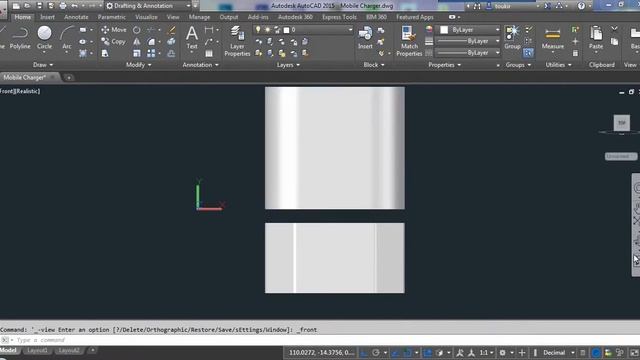The height and width of the screenshot is (360, 640).
Task: Click the object color wheel swatch
Action: click(429, 29)
